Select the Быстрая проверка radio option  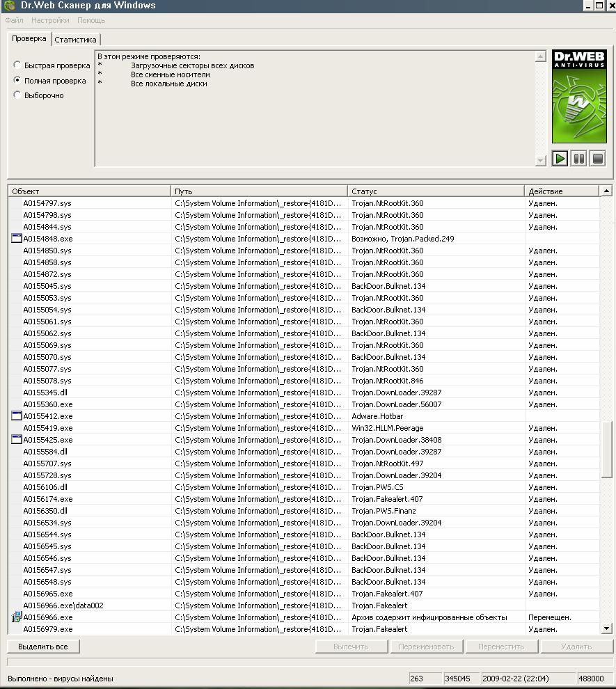point(17,65)
